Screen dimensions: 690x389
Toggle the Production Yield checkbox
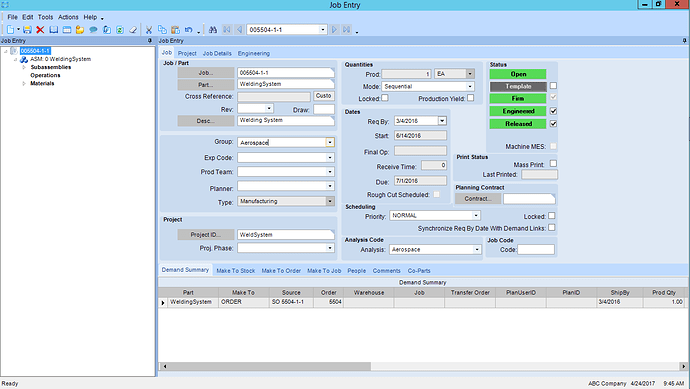(470, 98)
